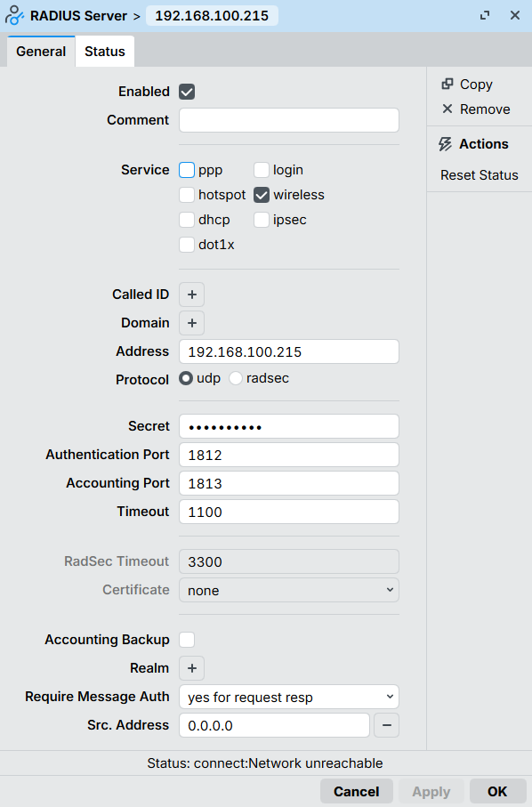
Task: Click the expand window arrow icon
Action: pos(484,15)
